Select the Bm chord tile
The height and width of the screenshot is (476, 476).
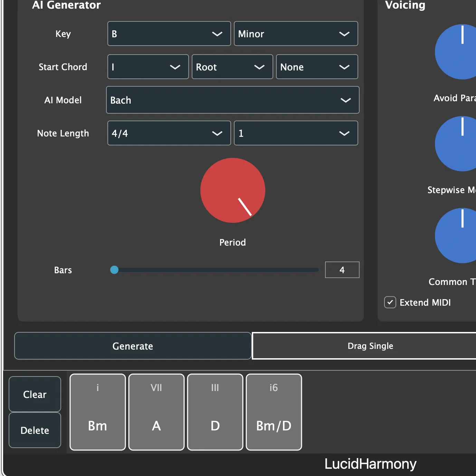tap(98, 412)
